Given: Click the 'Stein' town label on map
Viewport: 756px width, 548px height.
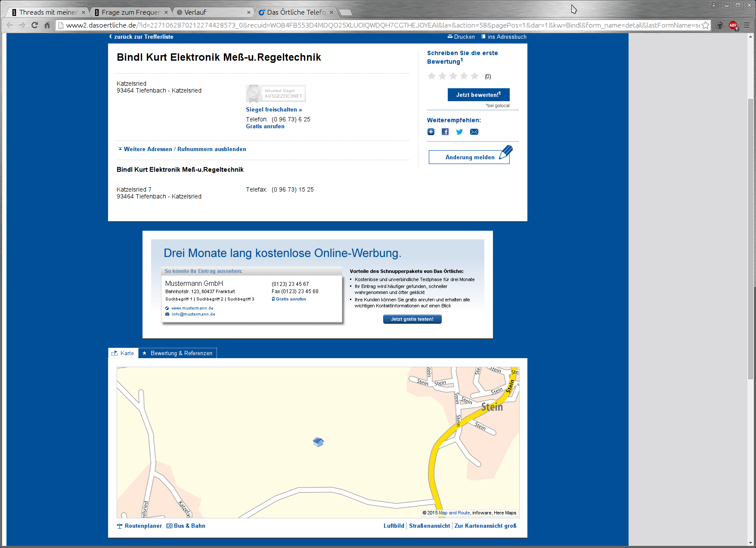Looking at the screenshot, I should click(492, 407).
